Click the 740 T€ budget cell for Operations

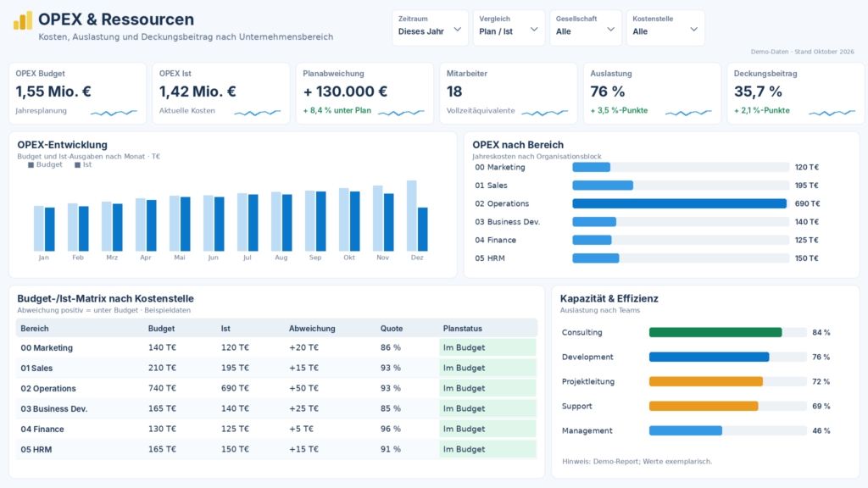[x=162, y=388]
